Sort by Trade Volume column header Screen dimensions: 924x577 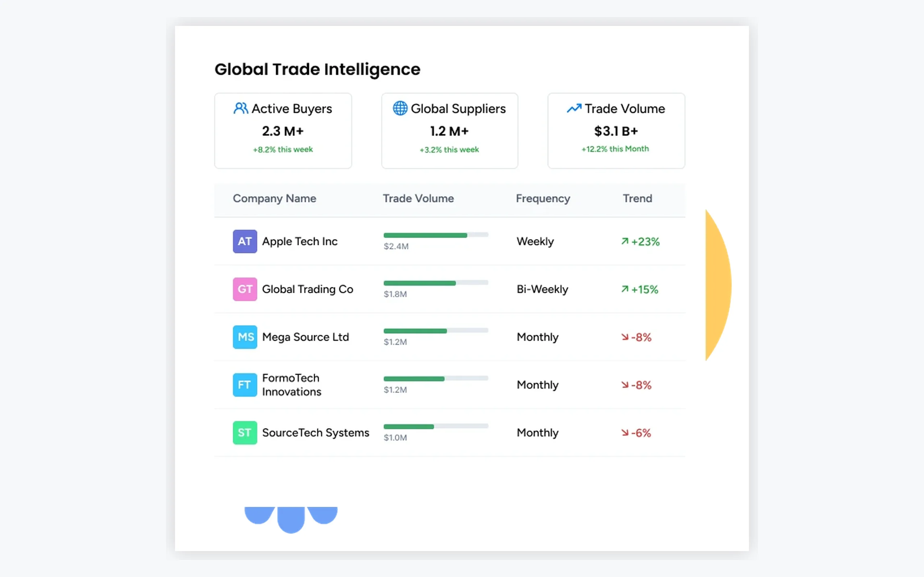pyautogui.click(x=418, y=198)
